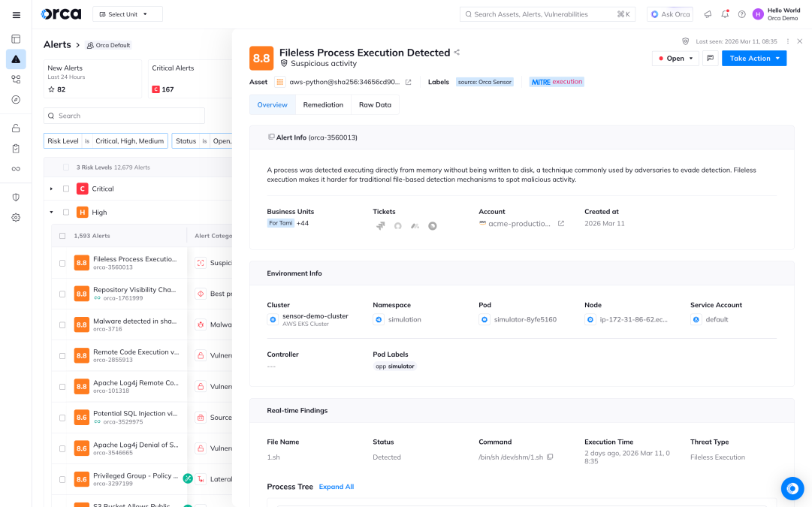Open the comments icon next to Take Action
Viewport: 812px width, 507px height.
(710, 59)
